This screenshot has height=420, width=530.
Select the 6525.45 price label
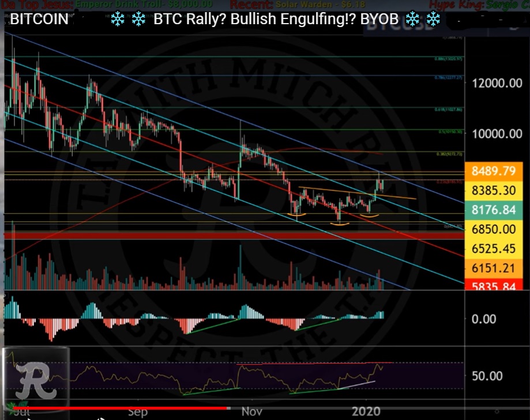tap(494, 249)
